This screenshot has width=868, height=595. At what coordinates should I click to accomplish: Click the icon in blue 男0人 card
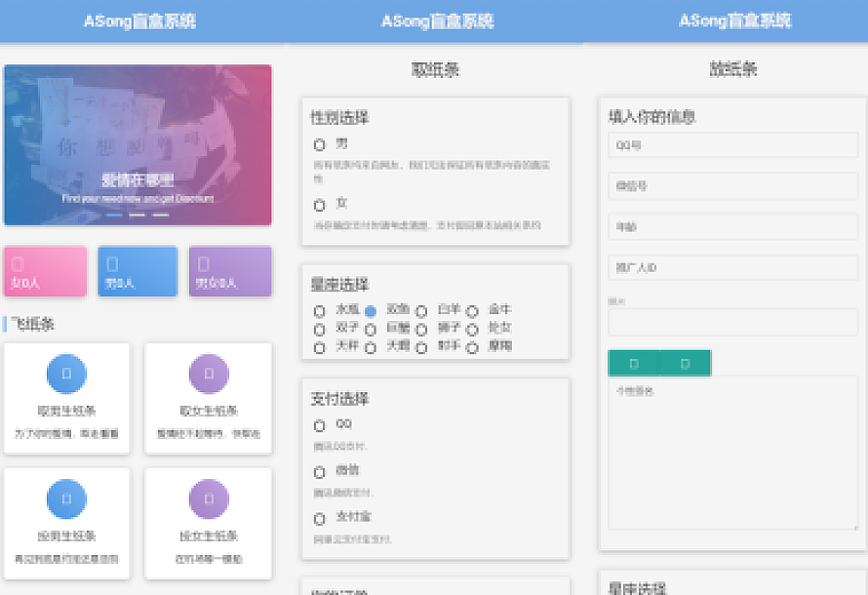[x=112, y=264]
